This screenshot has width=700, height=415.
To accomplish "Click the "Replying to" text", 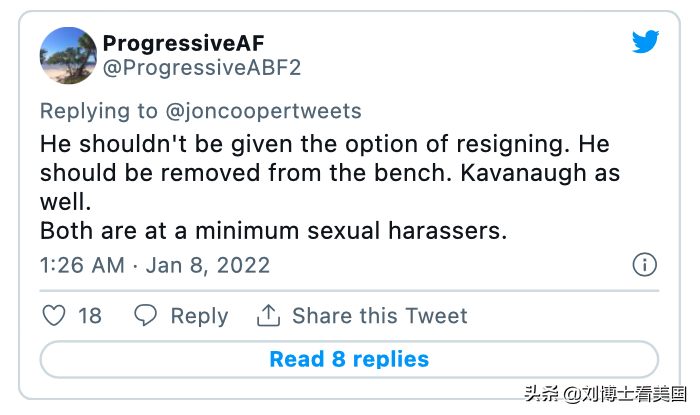I will point(96,111).
